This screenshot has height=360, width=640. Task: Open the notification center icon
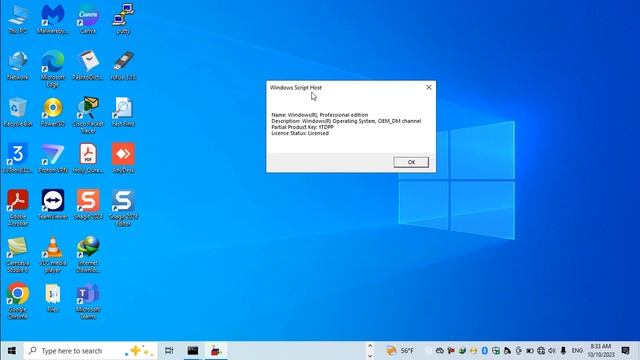[x=625, y=351]
